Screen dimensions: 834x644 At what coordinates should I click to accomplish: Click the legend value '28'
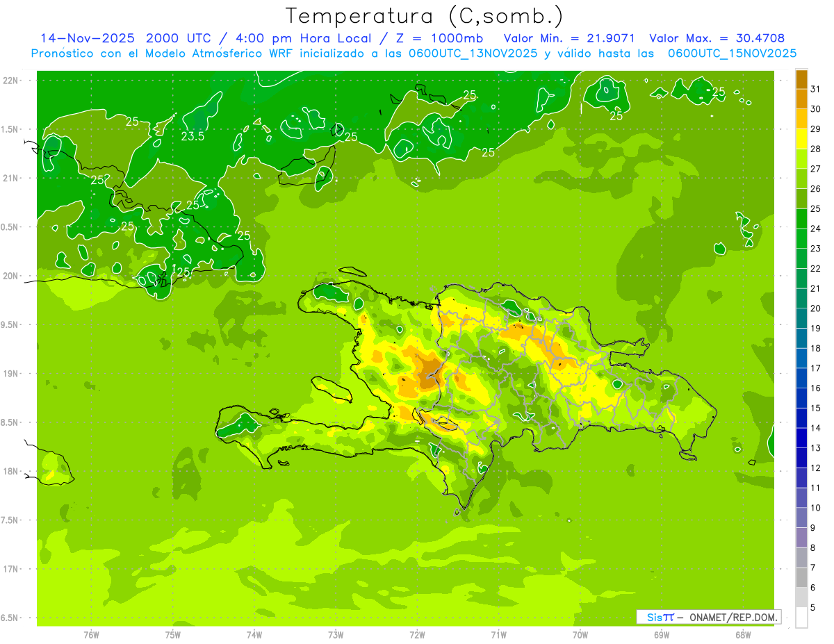tap(815, 149)
